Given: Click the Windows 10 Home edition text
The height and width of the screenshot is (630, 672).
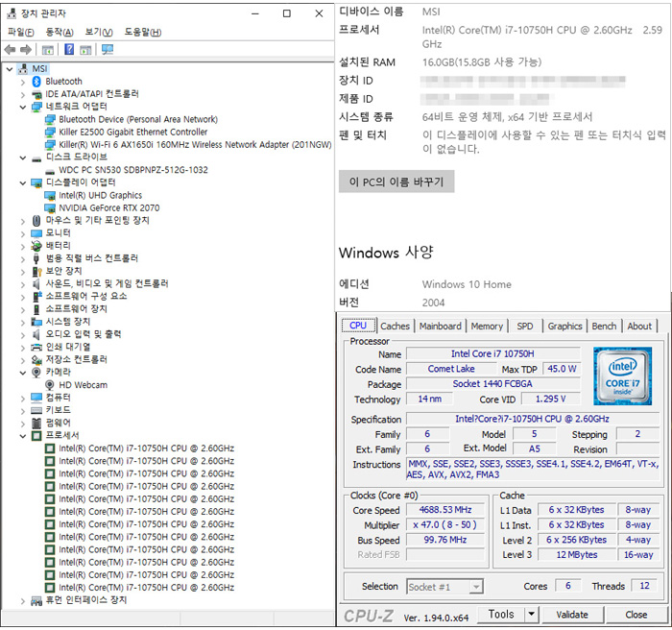Looking at the screenshot, I should click(467, 284).
